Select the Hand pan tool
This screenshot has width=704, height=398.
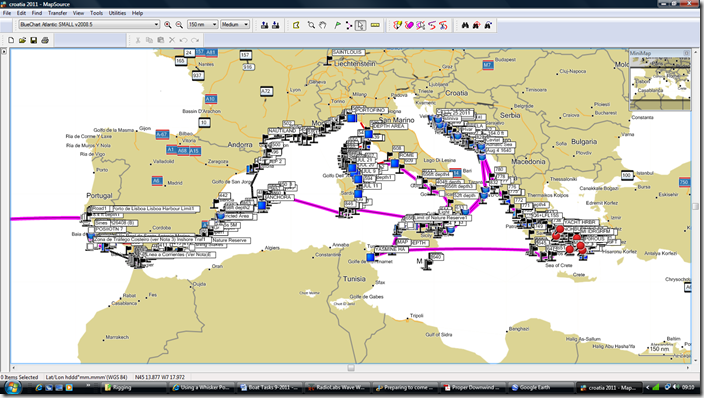pyautogui.click(x=322, y=25)
